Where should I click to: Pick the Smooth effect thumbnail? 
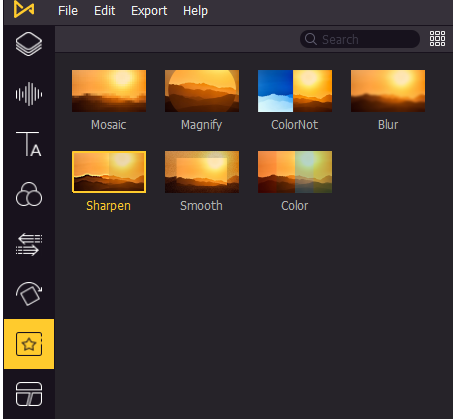(x=202, y=172)
